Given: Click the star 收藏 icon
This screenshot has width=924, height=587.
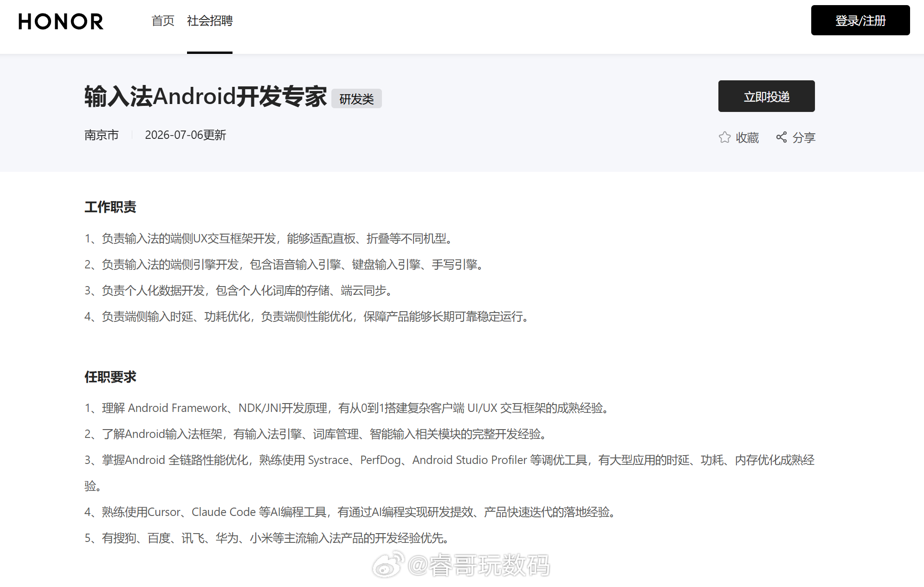Looking at the screenshot, I should [724, 137].
